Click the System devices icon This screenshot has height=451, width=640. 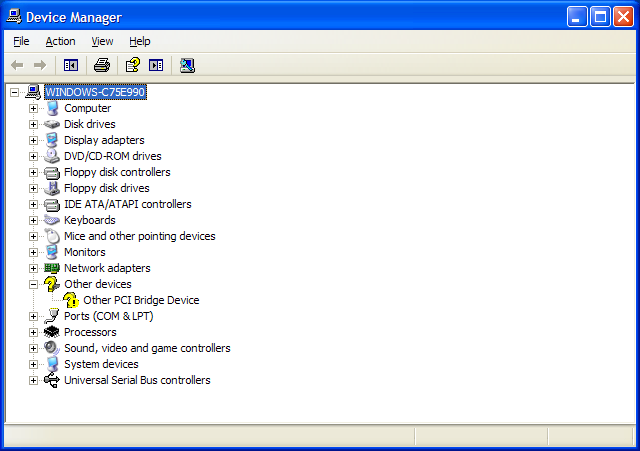click(x=52, y=364)
